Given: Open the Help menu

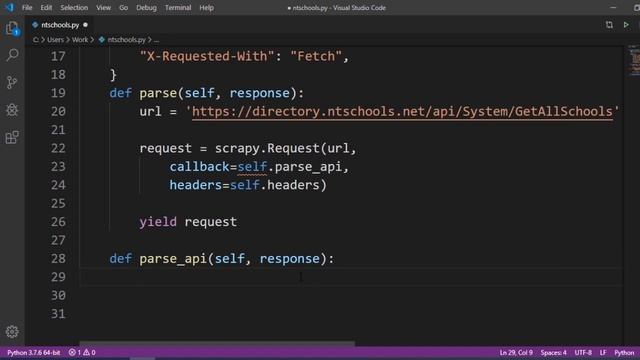Looking at the screenshot, I should pyautogui.click(x=207, y=8).
